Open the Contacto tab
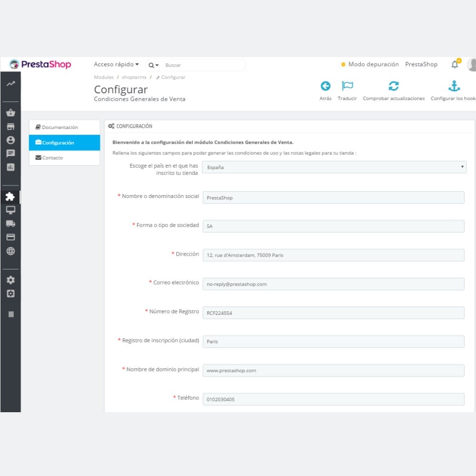 click(64, 158)
